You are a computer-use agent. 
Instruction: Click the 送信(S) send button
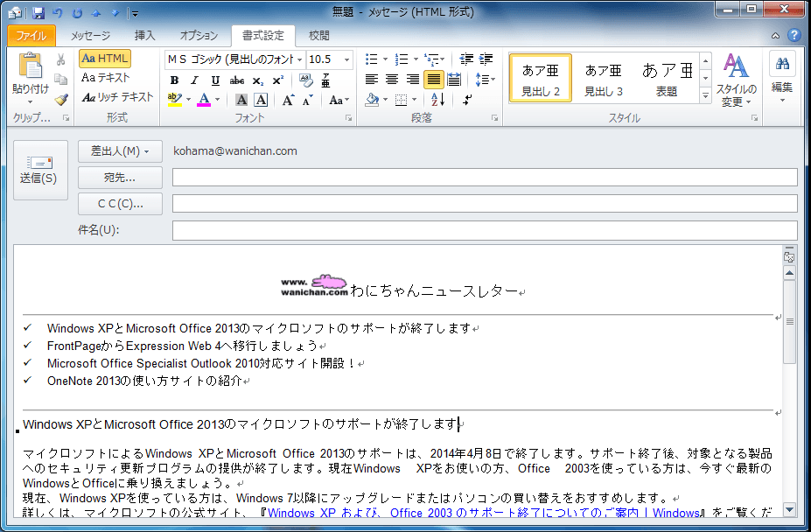(x=40, y=170)
